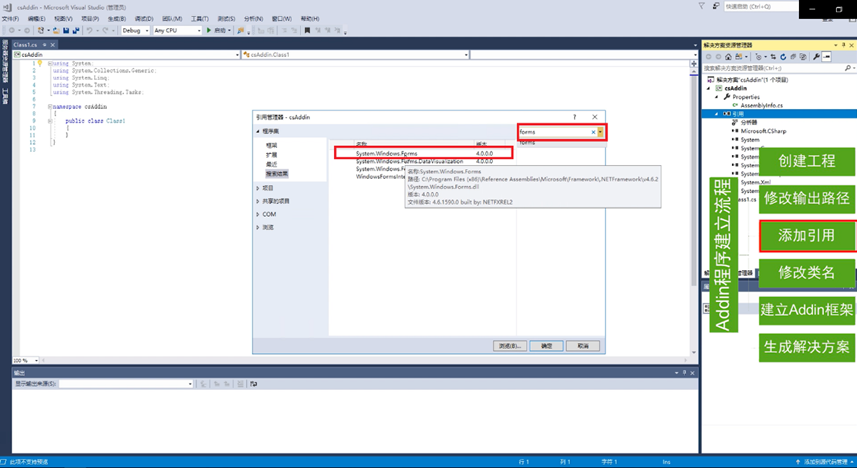The width and height of the screenshot is (857, 468).
Task: Toggle auto-hide pin on Output panel
Action: click(684, 373)
